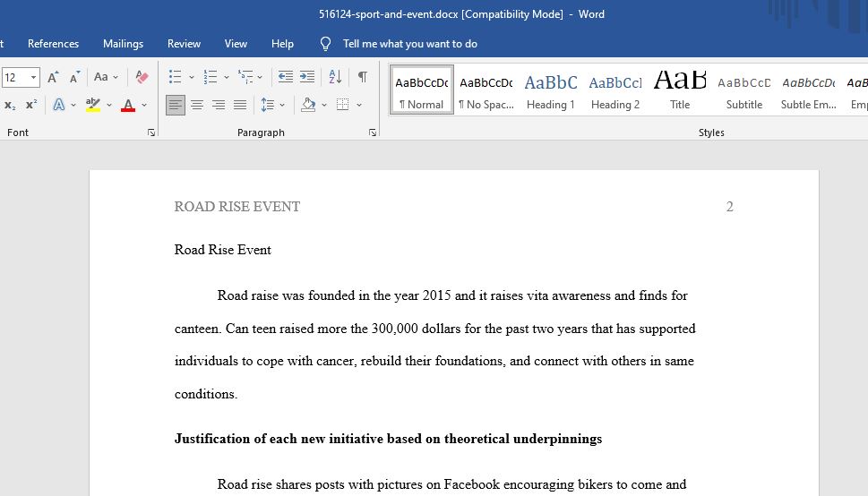Apply the Heading 1 style
The image size is (868, 496).
(551, 90)
